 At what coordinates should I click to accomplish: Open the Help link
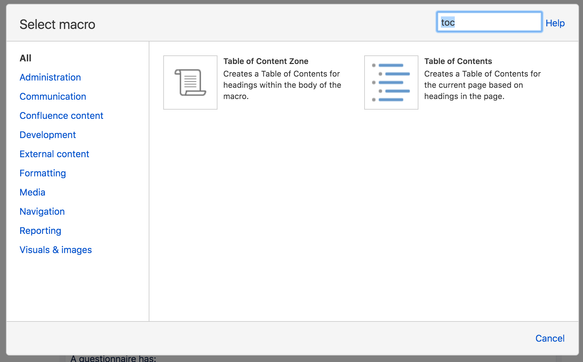[555, 23]
